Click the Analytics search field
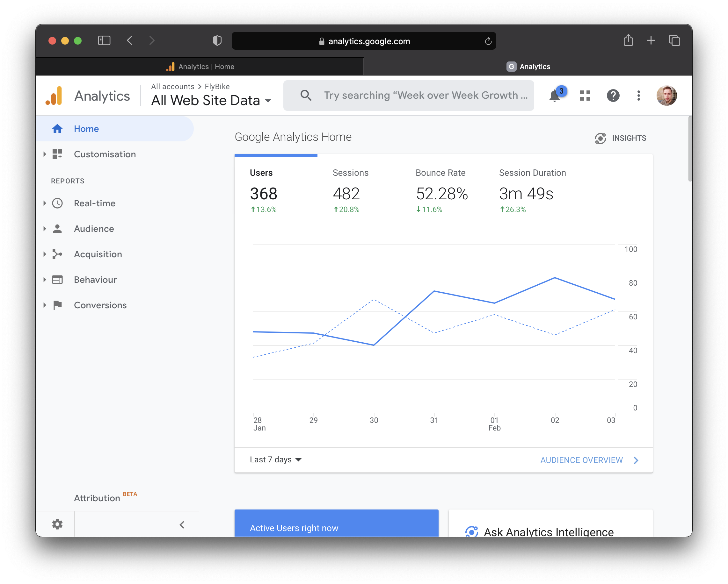The height and width of the screenshot is (584, 728). (x=408, y=96)
